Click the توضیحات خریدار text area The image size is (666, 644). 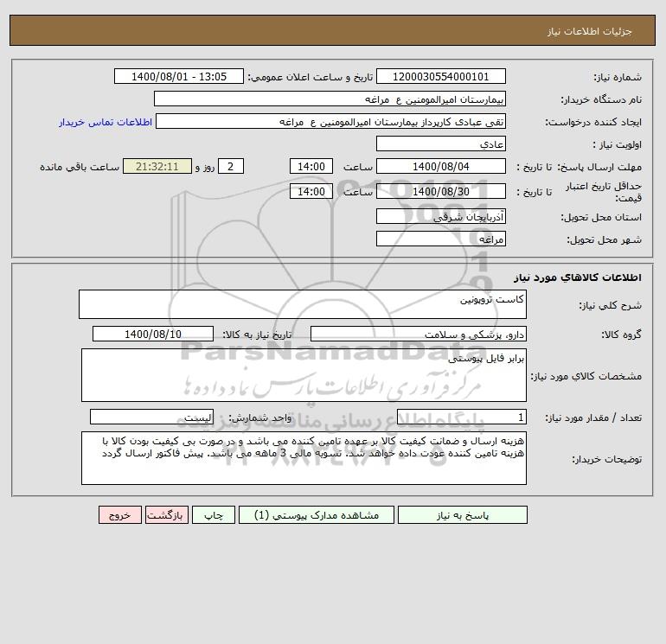point(304,458)
